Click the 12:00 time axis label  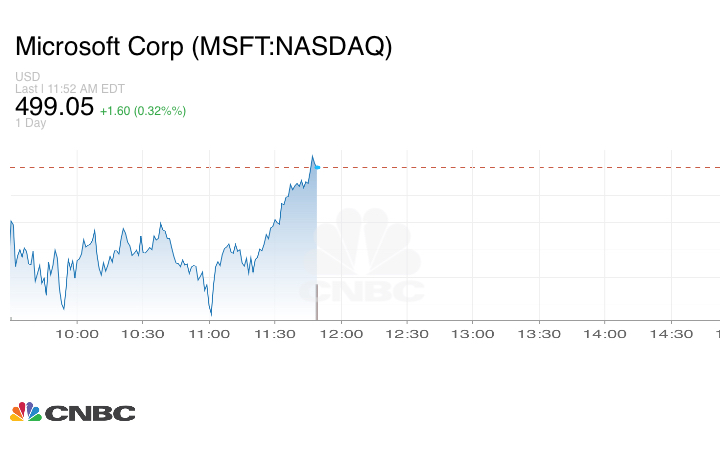pyautogui.click(x=341, y=333)
